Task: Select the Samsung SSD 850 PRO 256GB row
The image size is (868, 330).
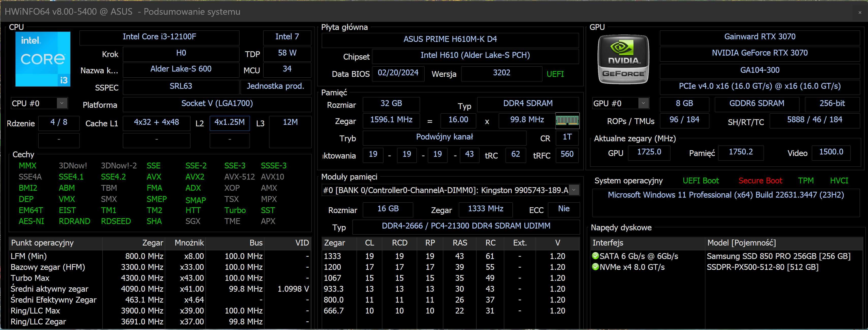Action: (726, 256)
